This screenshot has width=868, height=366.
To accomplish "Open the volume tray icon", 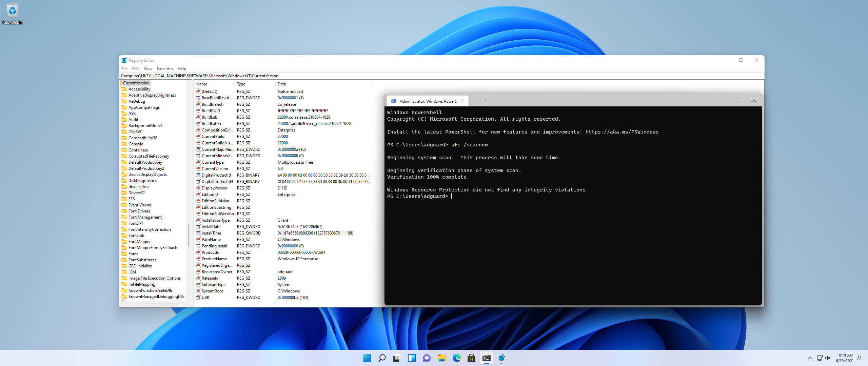I will pos(828,358).
